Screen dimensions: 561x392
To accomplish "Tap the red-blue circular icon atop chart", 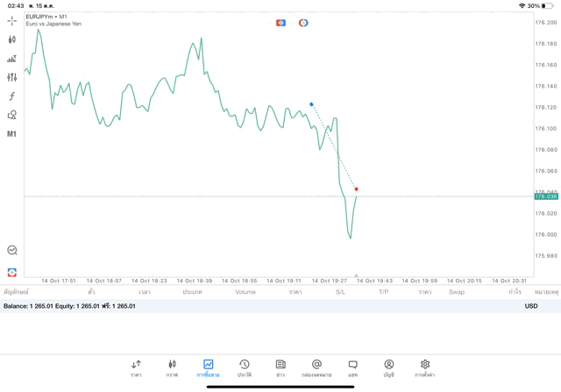I will point(303,23).
